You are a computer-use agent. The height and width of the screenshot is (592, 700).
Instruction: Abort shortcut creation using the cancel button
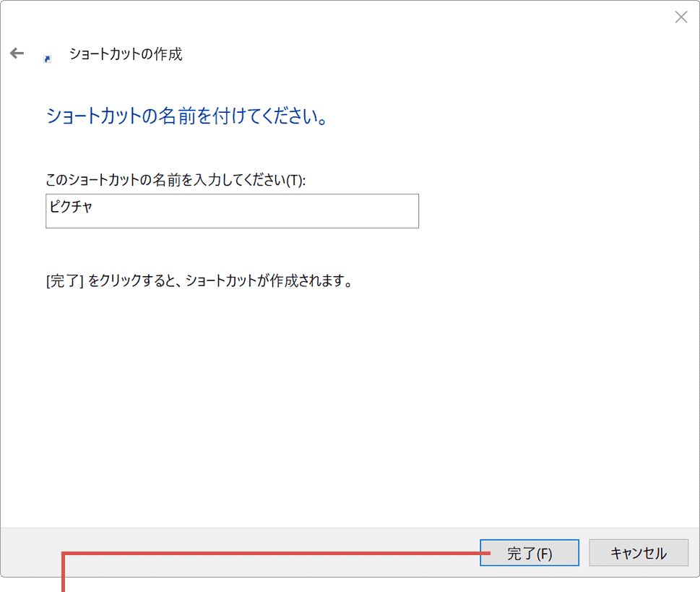pos(639,552)
